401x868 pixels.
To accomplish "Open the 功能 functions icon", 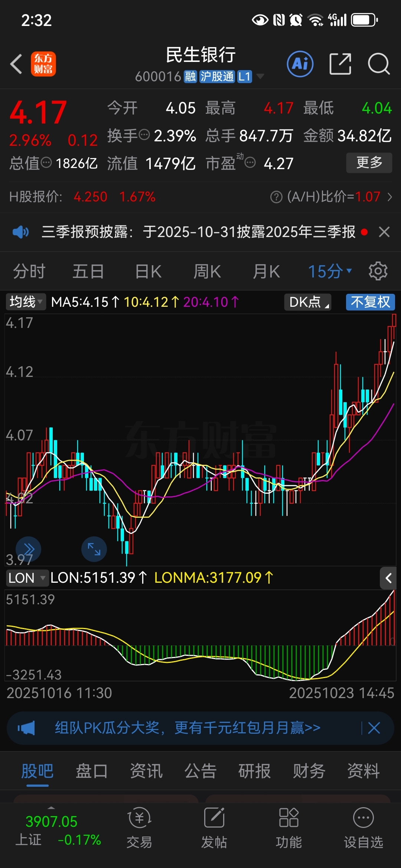I will click(x=289, y=828).
